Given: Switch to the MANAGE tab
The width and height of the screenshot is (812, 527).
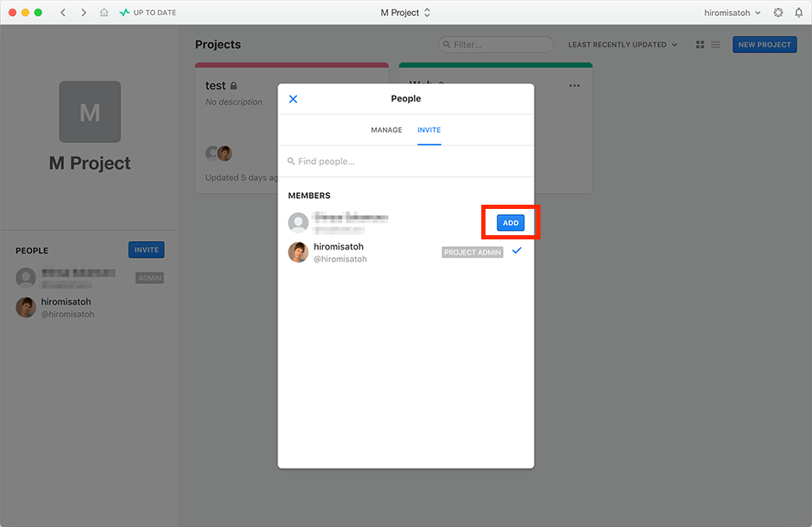Looking at the screenshot, I should coord(387,130).
